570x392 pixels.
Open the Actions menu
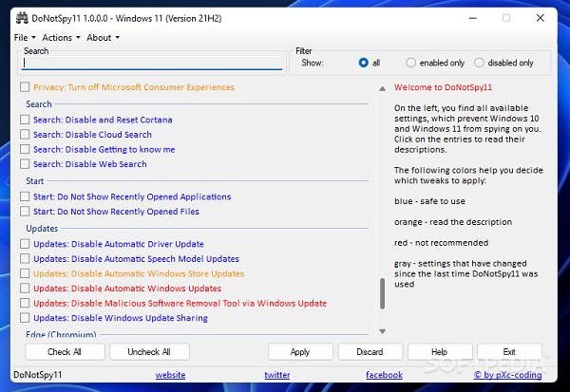click(x=61, y=37)
